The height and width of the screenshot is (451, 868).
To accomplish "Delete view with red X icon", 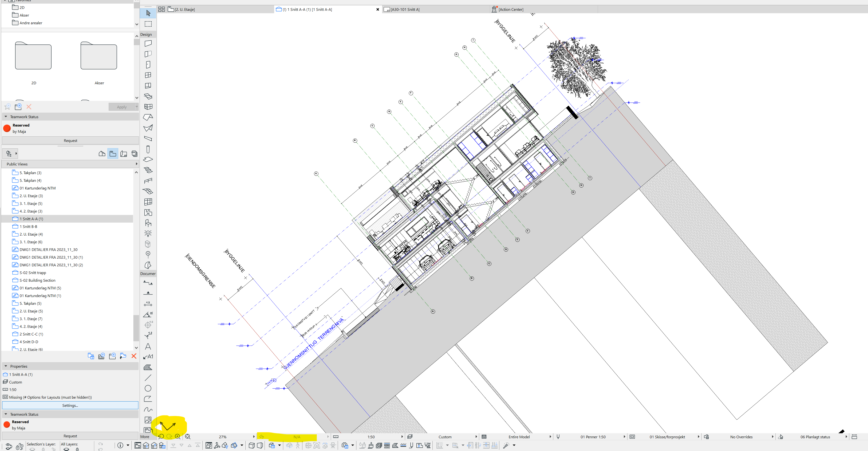I will tap(134, 356).
